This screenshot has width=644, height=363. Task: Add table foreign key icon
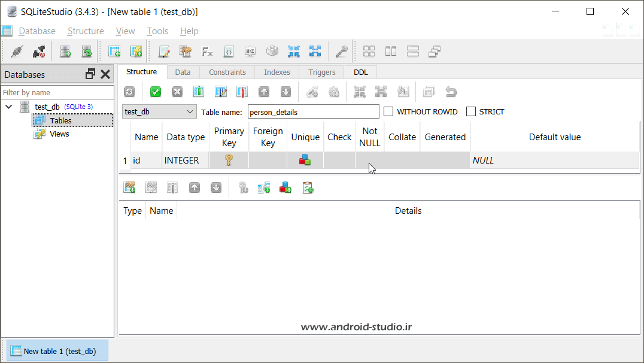(264, 188)
